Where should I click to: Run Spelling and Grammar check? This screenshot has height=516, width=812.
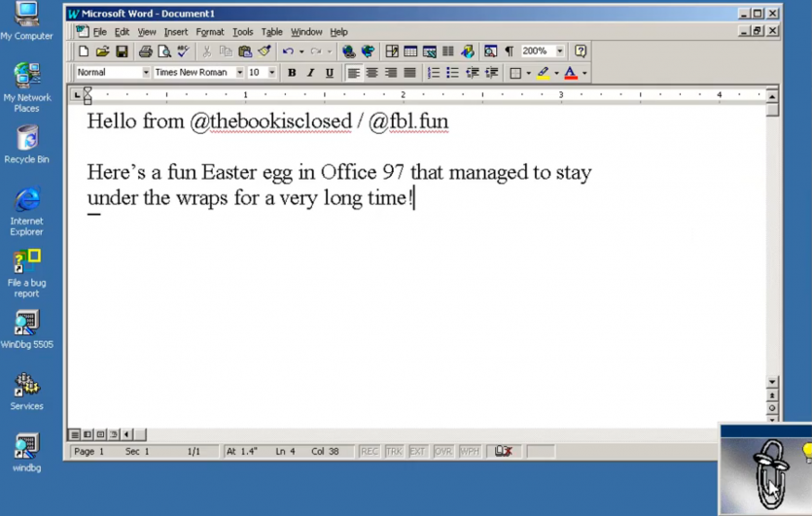coord(183,52)
